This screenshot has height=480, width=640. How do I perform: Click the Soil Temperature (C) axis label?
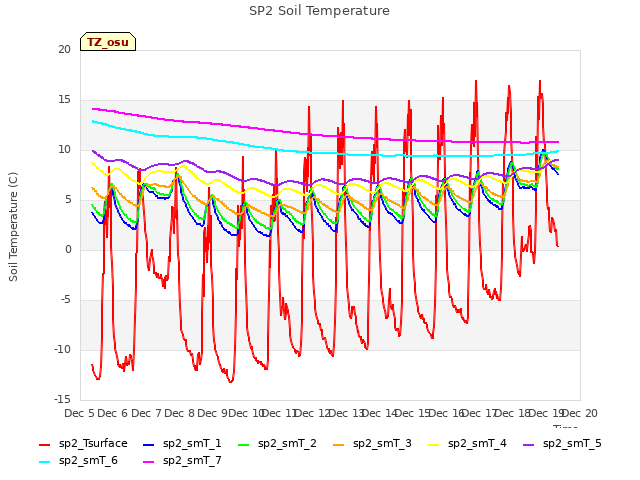[x=13, y=227]
